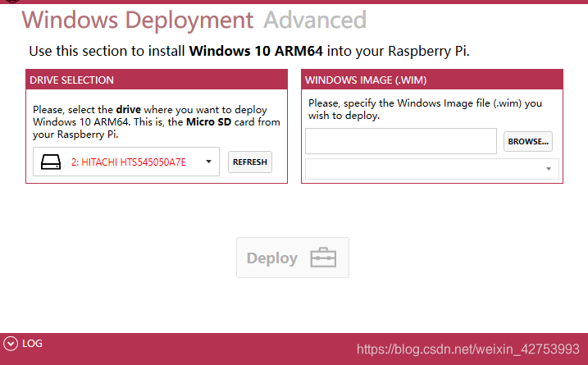The width and height of the screenshot is (588, 365).
Task: Click the DRIVE SELECTION header
Action: tap(157, 80)
